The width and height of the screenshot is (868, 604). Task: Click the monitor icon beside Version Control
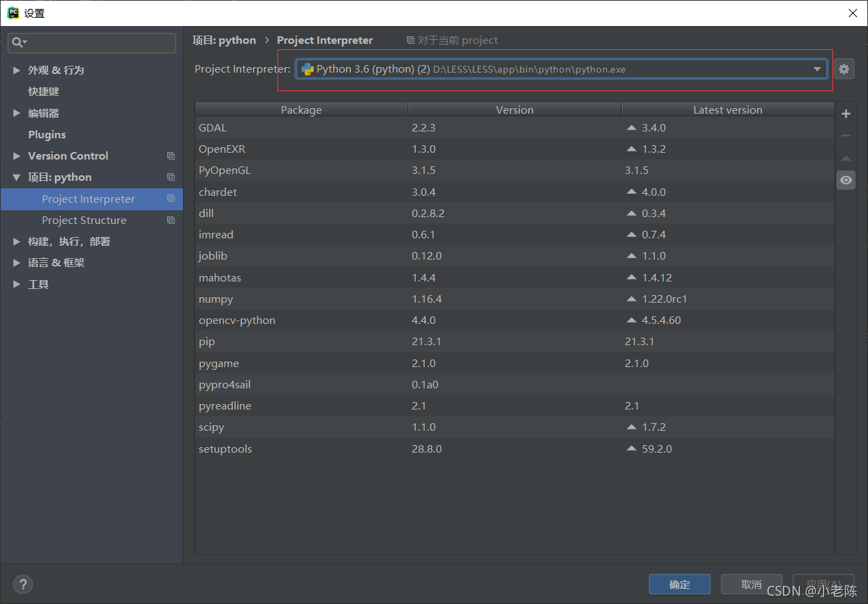(171, 155)
